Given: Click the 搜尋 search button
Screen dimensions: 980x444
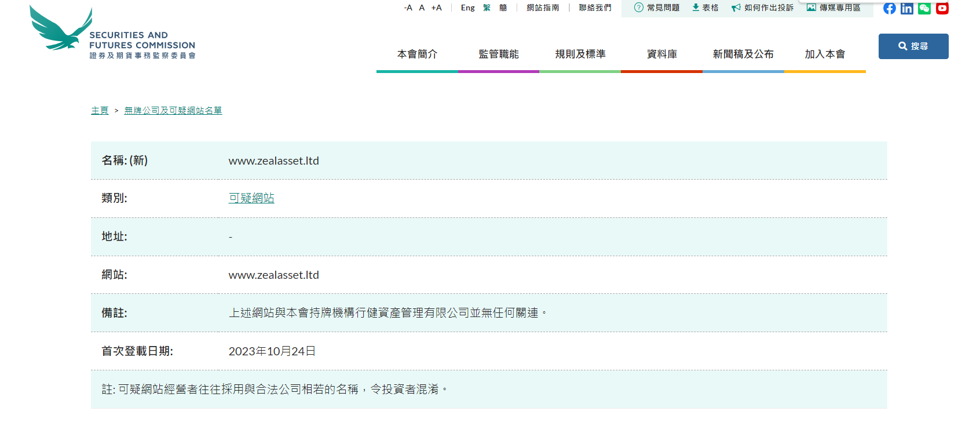Looking at the screenshot, I should point(913,46).
